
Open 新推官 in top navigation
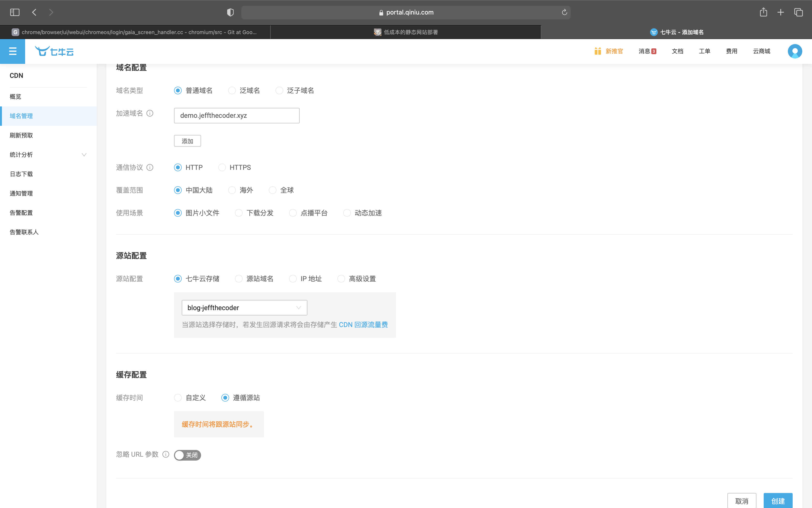click(614, 51)
